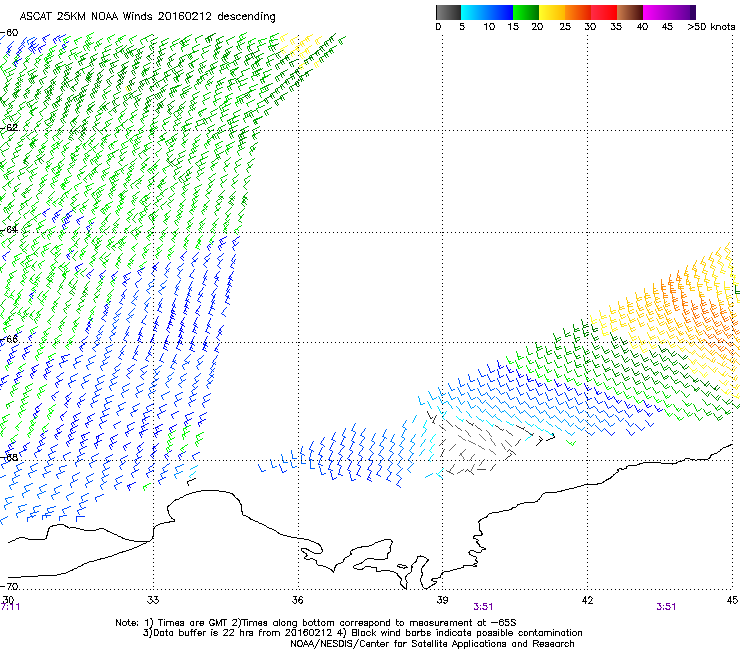The width and height of the screenshot is (740, 650).
Task: Click the legend value '15'
Action: coord(513,27)
